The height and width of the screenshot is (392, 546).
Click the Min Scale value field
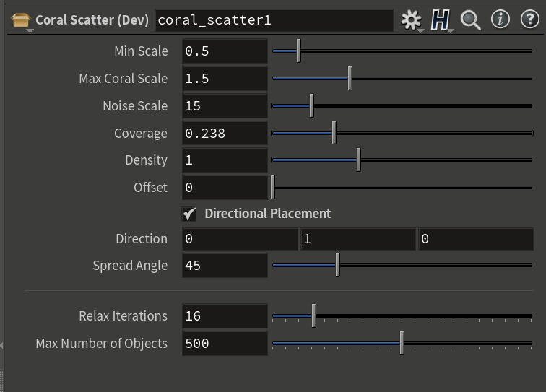(225, 51)
